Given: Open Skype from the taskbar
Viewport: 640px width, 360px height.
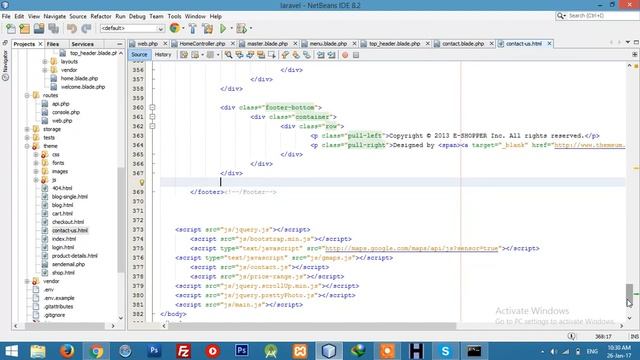Looking at the screenshot, I should [x=445, y=351].
